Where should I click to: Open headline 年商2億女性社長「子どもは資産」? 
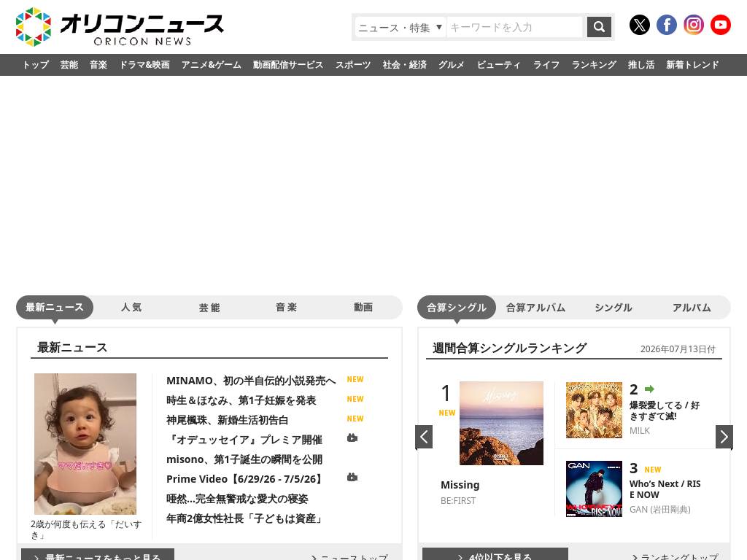point(244,518)
